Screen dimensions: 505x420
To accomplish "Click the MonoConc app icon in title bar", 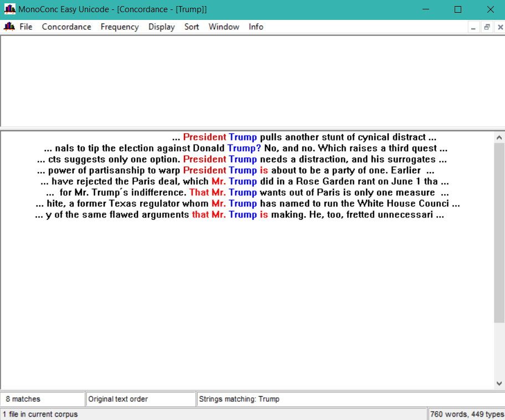I will coord(9,9).
